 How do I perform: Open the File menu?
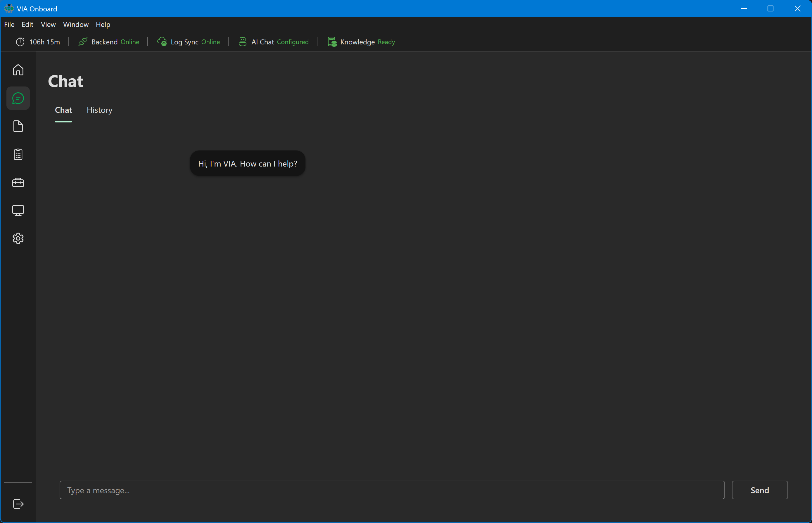tap(10, 25)
